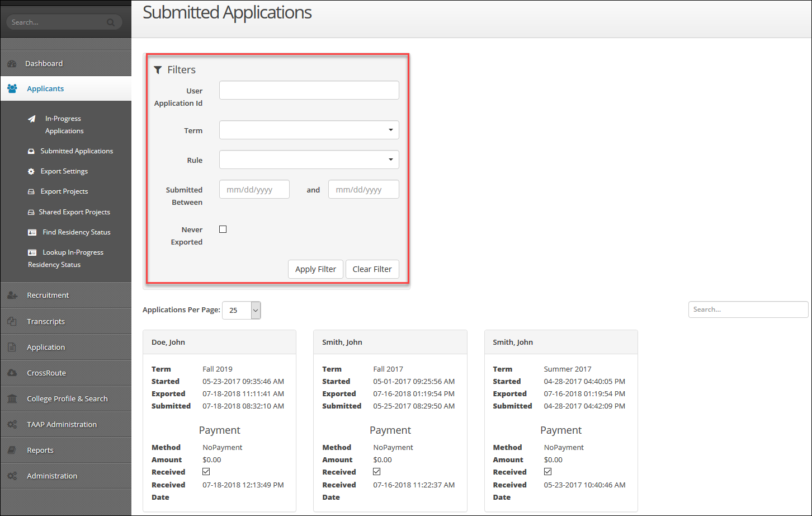Select the Applicants sidebar icon
Viewport: 812px width, 516px height.
coord(12,88)
